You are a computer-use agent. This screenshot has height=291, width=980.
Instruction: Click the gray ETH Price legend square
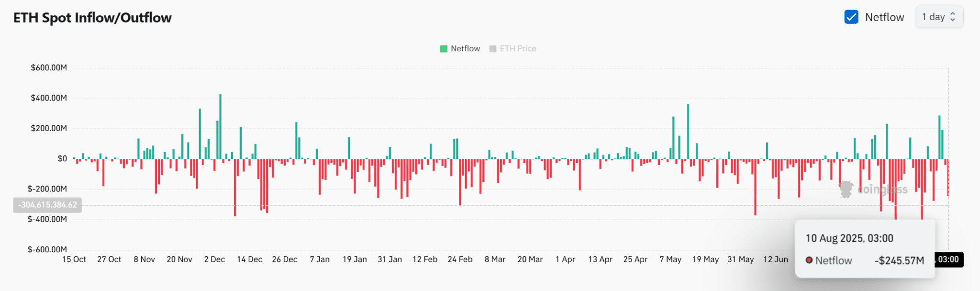[493, 49]
